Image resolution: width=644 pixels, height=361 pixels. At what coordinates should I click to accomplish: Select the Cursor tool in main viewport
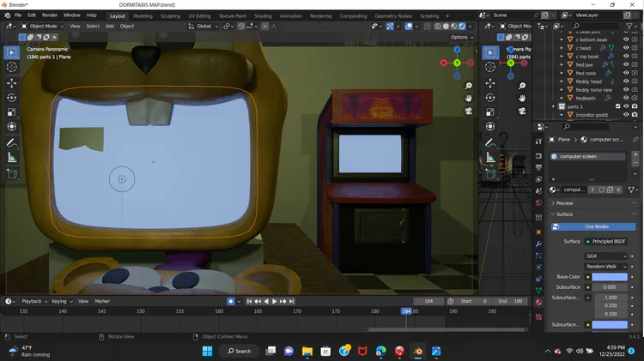tap(11, 67)
